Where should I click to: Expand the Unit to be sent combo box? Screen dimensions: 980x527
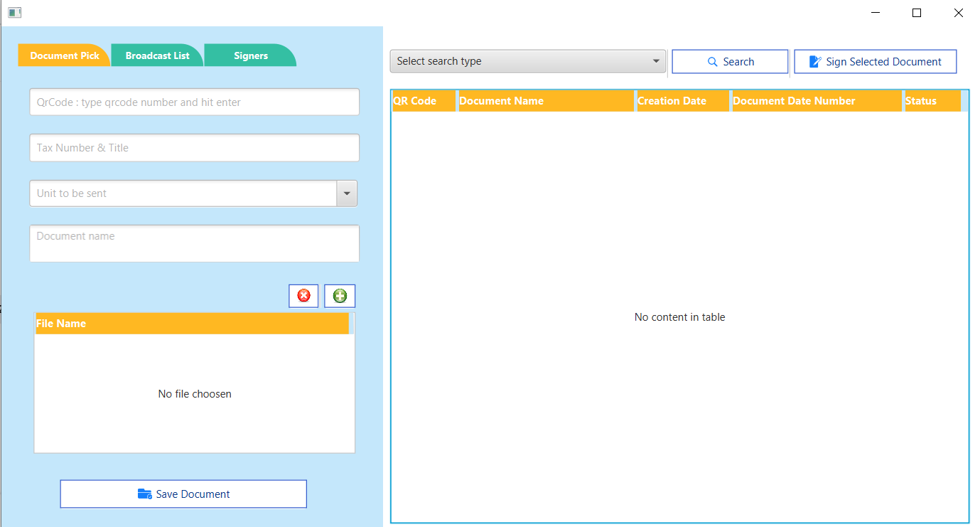pos(185,193)
